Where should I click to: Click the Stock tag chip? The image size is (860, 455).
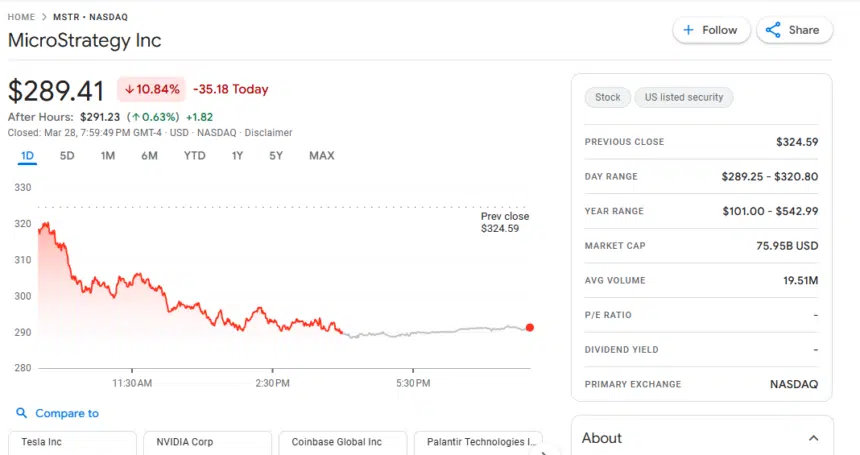coord(607,97)
